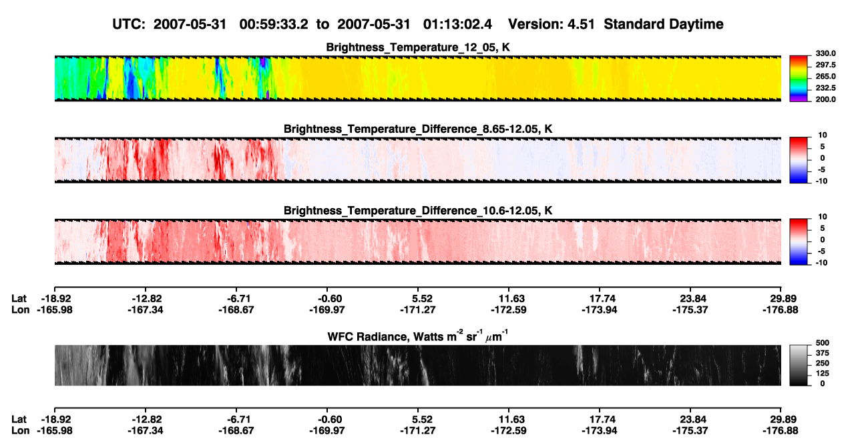This screenshot has width=868, height=445.
Task: Click the WFC Radiance grayscale color bar
Action: pos(799,365)
